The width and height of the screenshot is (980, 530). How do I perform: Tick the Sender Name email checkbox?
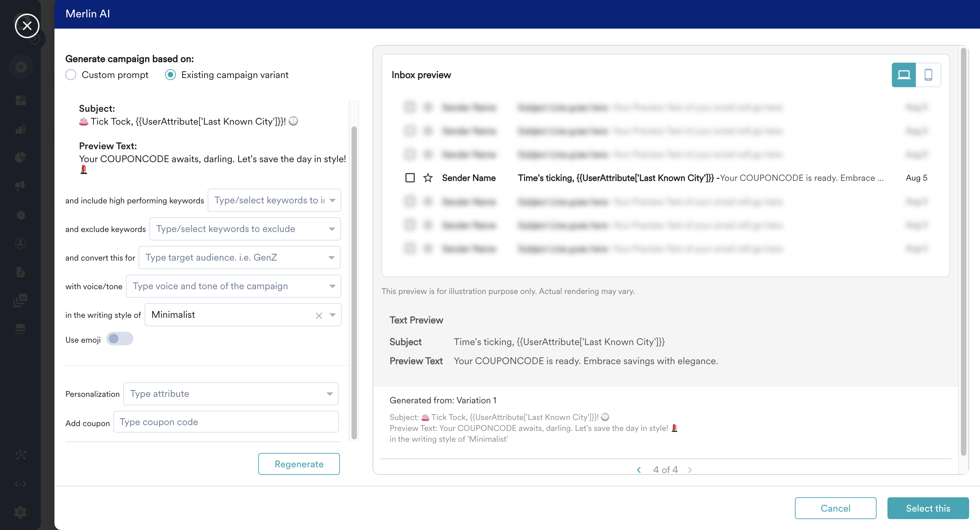point(410,178)
